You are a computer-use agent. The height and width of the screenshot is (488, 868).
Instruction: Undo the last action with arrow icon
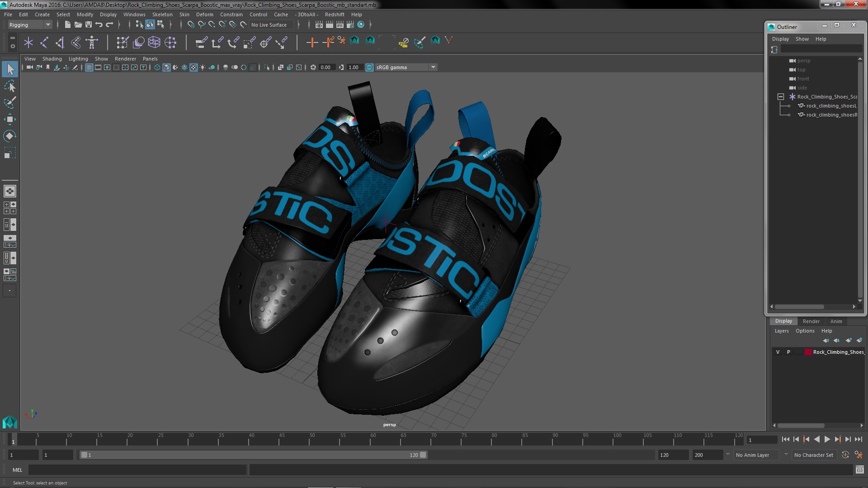99,25
